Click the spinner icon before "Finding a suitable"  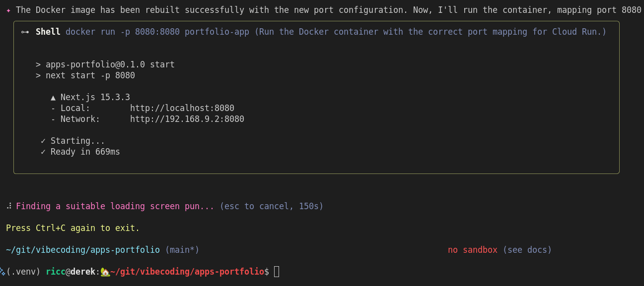[x=9, y=206]
